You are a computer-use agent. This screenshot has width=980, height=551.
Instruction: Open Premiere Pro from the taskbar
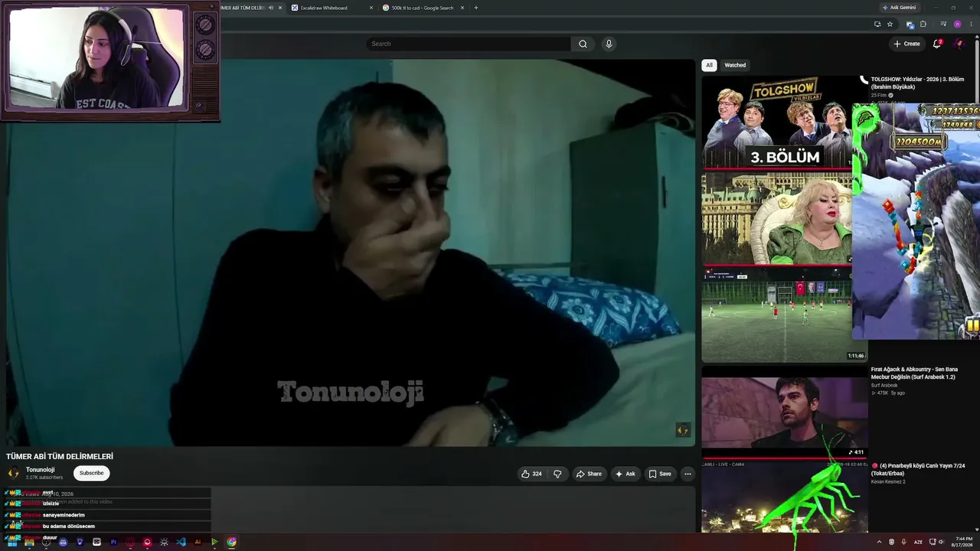click(113, 542)
